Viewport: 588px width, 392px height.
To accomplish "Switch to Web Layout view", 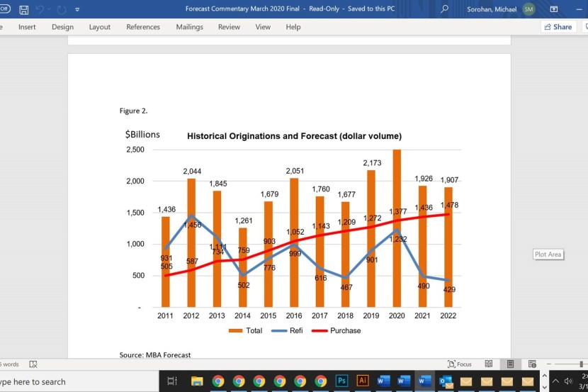I will [532, 364].
